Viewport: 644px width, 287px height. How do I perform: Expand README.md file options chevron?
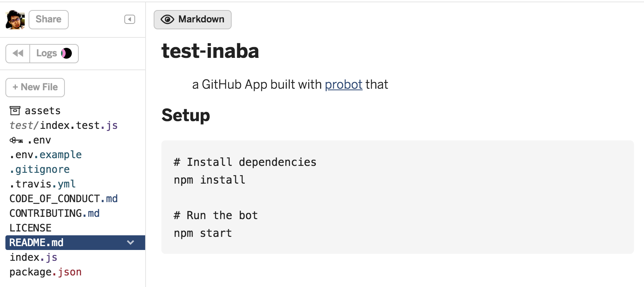point(130,243)
